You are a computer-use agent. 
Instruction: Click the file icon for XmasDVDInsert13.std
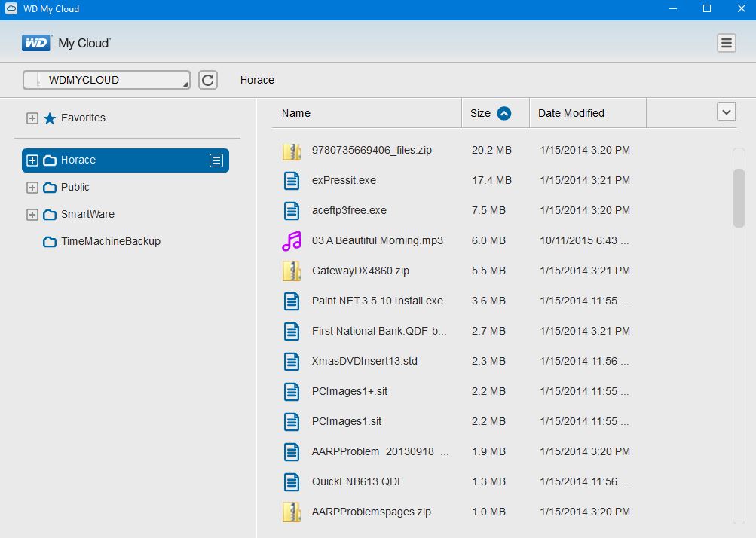292,362
